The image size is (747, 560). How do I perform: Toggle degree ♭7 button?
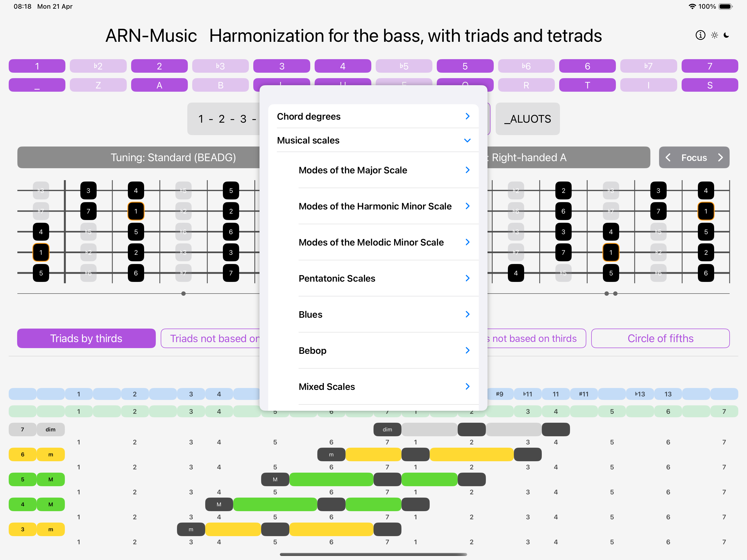point(648,66)
